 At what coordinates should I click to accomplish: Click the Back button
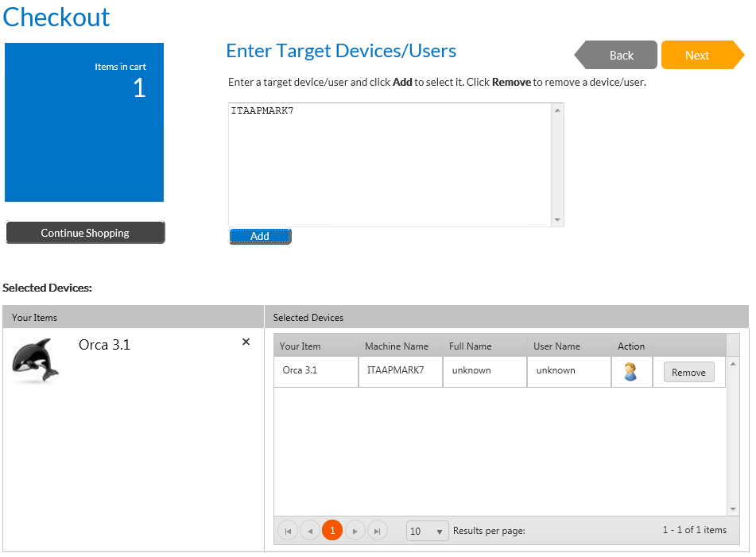pyautogui.click(x=621, y=55)
